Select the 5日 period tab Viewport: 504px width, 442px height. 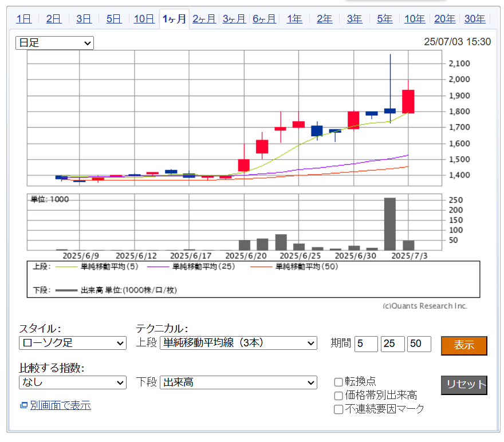[x=114, y=19]
